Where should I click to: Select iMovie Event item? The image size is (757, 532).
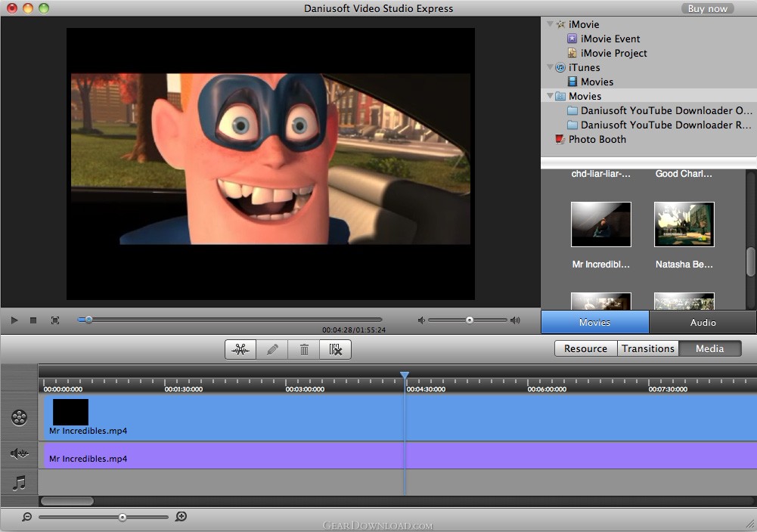pos(610,39)
